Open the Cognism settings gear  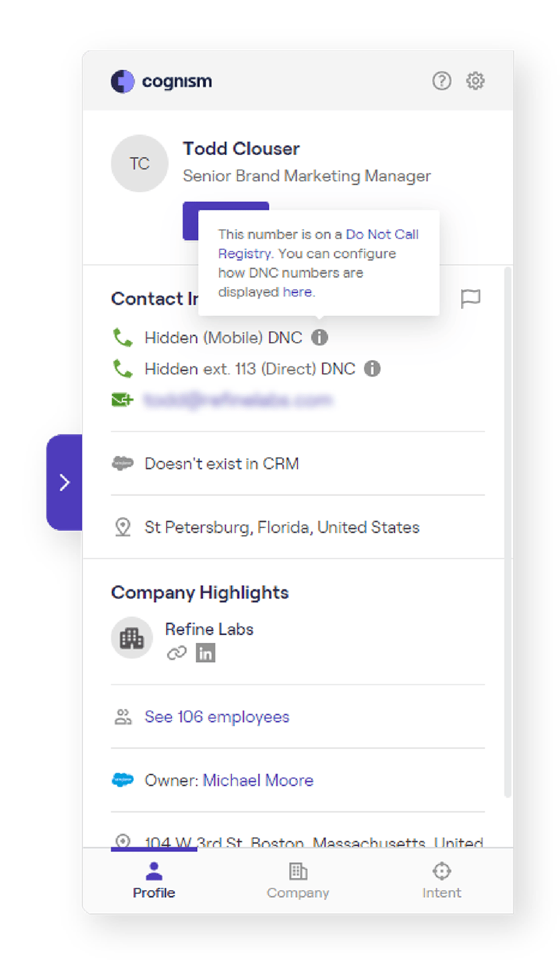[x=475, y=81]
